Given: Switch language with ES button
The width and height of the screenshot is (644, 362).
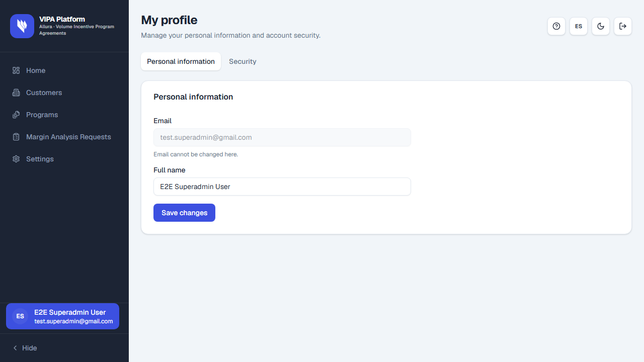Looking at the screenshot, I should coord(579,26).
